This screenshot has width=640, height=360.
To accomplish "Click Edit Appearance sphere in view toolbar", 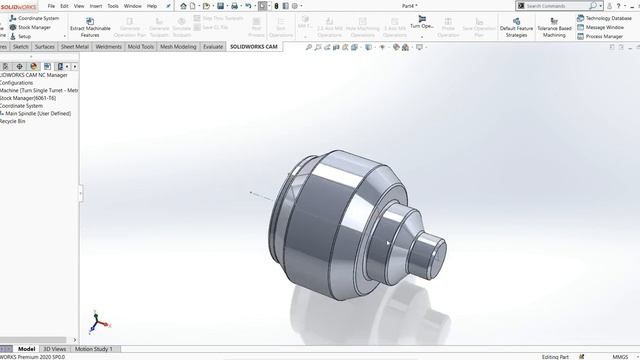I will (396, 47).
